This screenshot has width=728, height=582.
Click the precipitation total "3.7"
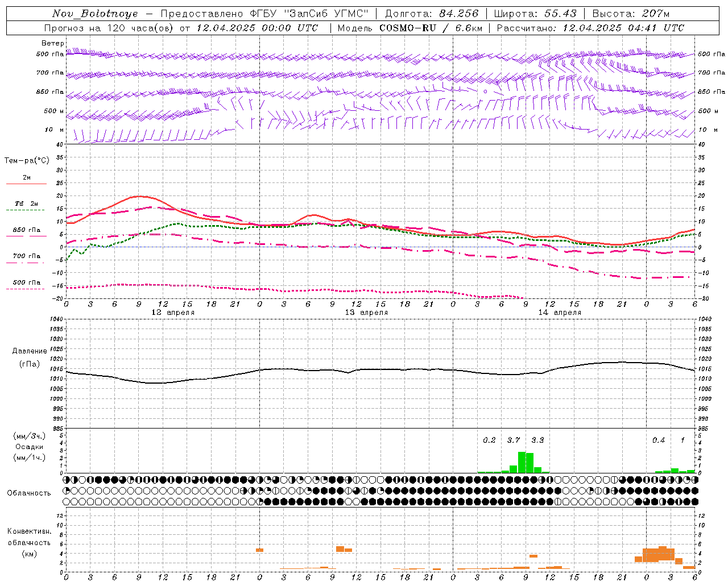pos(514,440)
